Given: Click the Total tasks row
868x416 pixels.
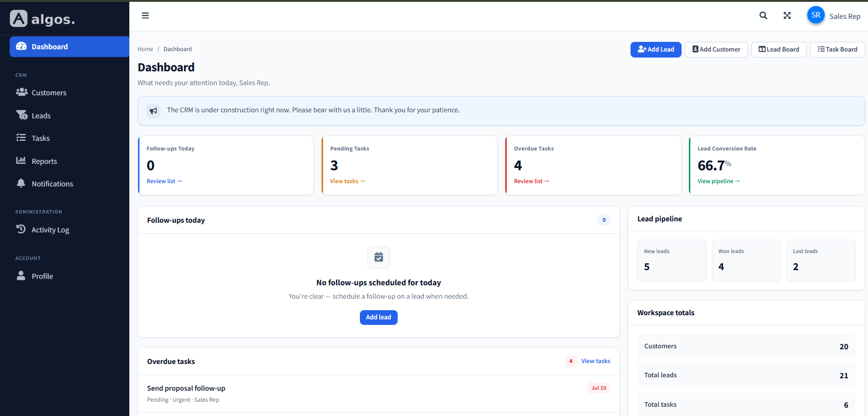Looking at the screenshot, I should click(746, 404).
